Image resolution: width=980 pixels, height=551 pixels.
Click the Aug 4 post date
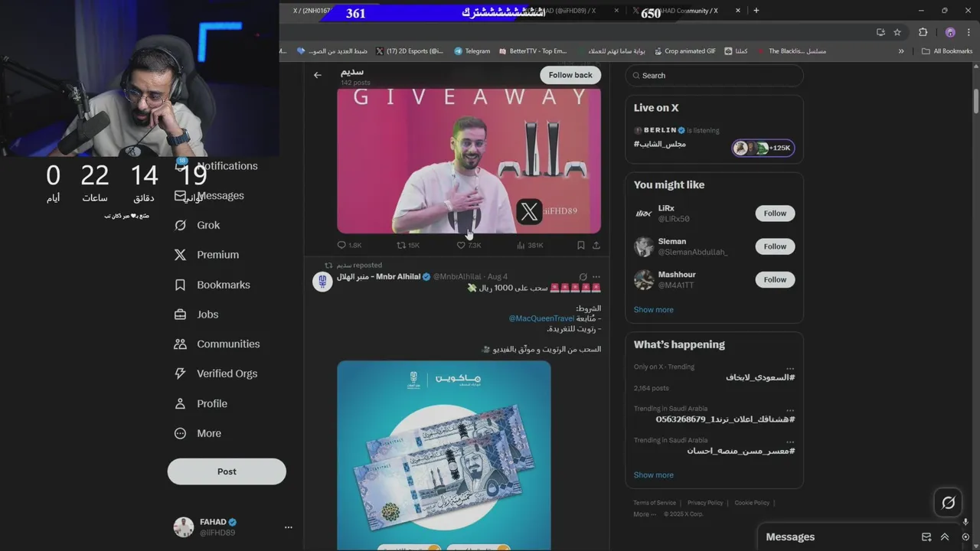(498, 276)
